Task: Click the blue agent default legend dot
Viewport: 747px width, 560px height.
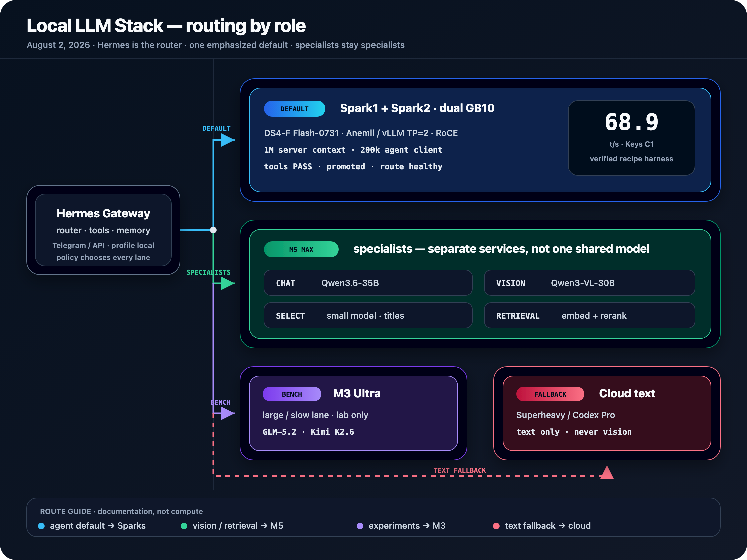Action: pos(42,526)
